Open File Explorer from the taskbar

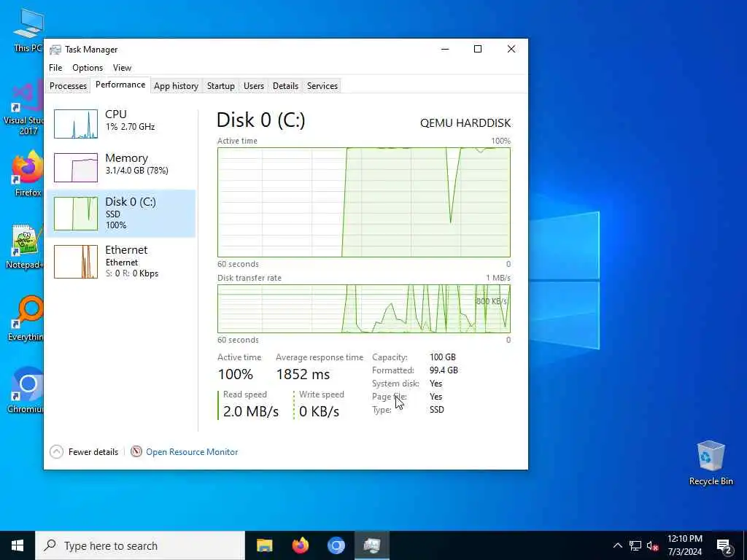pos(264,545)
